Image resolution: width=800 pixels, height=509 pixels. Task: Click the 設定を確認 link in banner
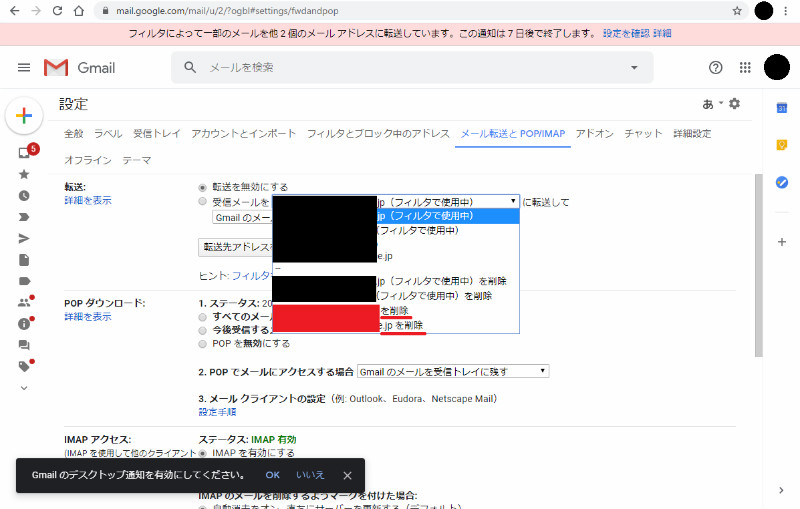coord(626,34)
